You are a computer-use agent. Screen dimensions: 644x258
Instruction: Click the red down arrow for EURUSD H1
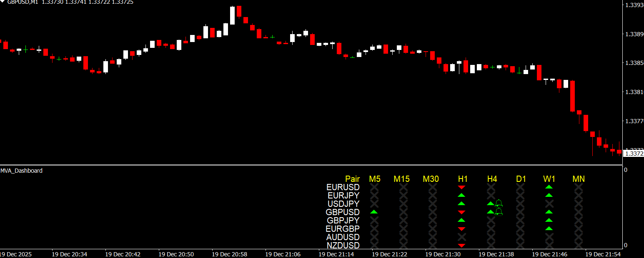pos(461,188)
